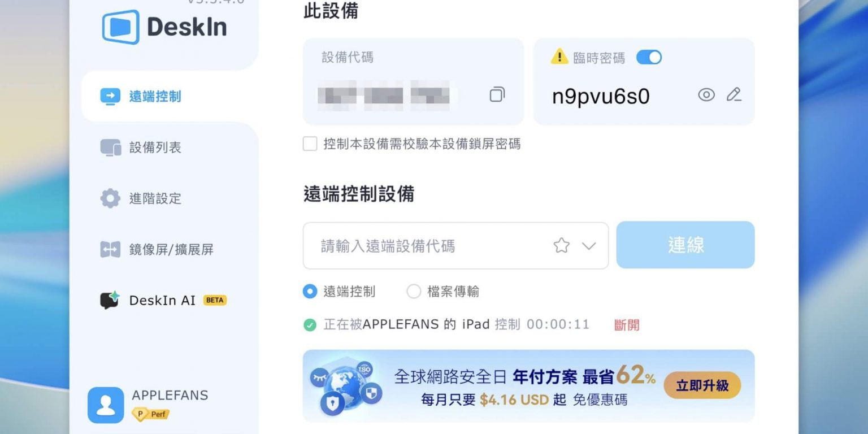The width and height of the screenshot is (868, 434).
Task: Copy the device code using copy icon
Action: click(497, 94)
